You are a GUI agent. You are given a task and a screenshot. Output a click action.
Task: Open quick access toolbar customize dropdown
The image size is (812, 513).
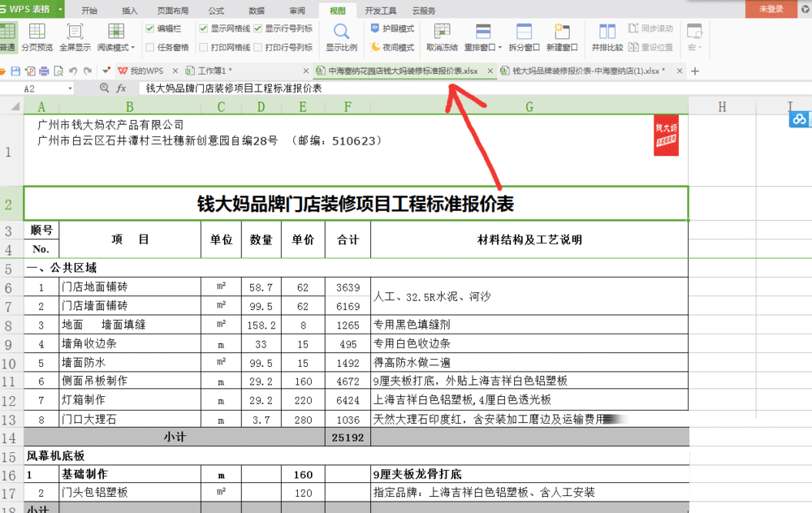(x=106, y=71)
